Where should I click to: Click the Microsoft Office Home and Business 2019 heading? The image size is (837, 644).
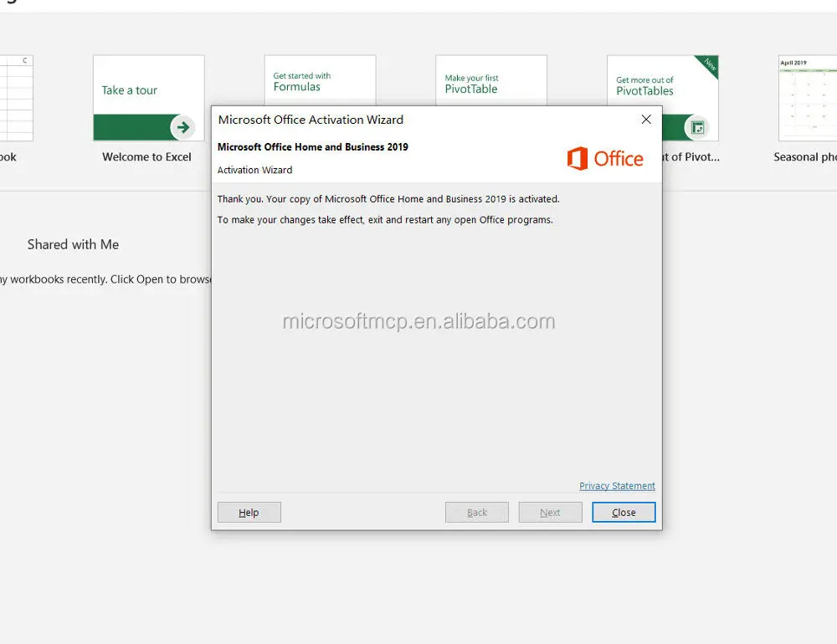click(x=313, y=146)
